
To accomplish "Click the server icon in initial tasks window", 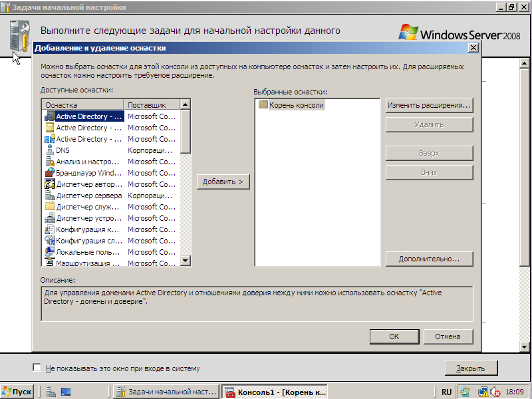I will point(20,37).
